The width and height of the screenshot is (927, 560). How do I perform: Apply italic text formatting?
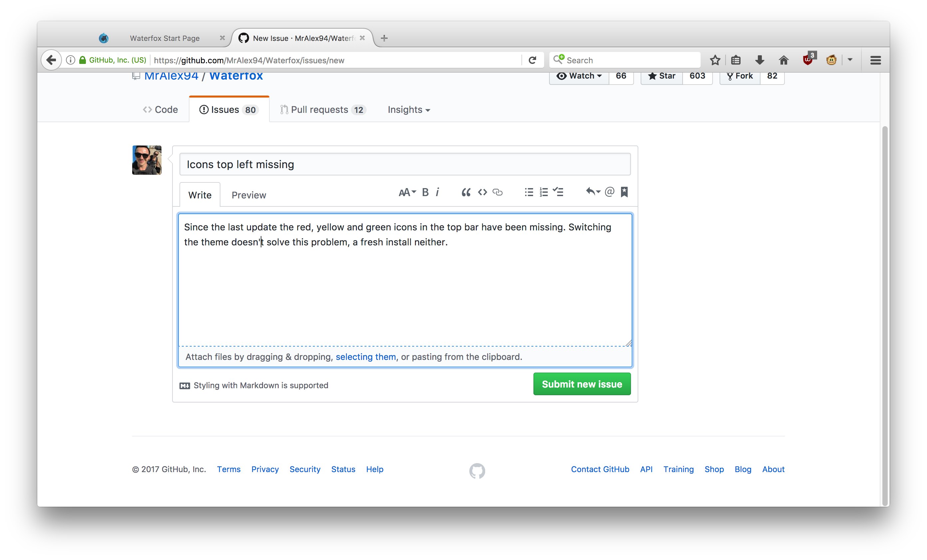point(437,192)
